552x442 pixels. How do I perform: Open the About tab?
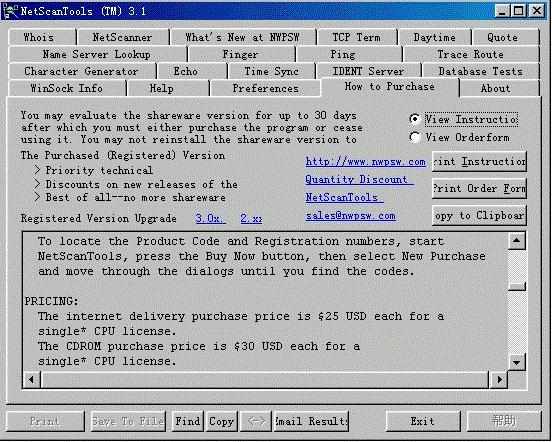tap(499, 88)
